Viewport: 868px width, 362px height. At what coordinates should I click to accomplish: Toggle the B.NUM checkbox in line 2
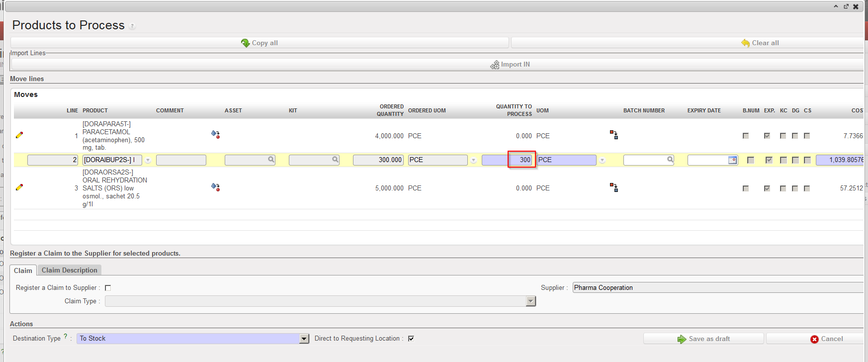751,160
